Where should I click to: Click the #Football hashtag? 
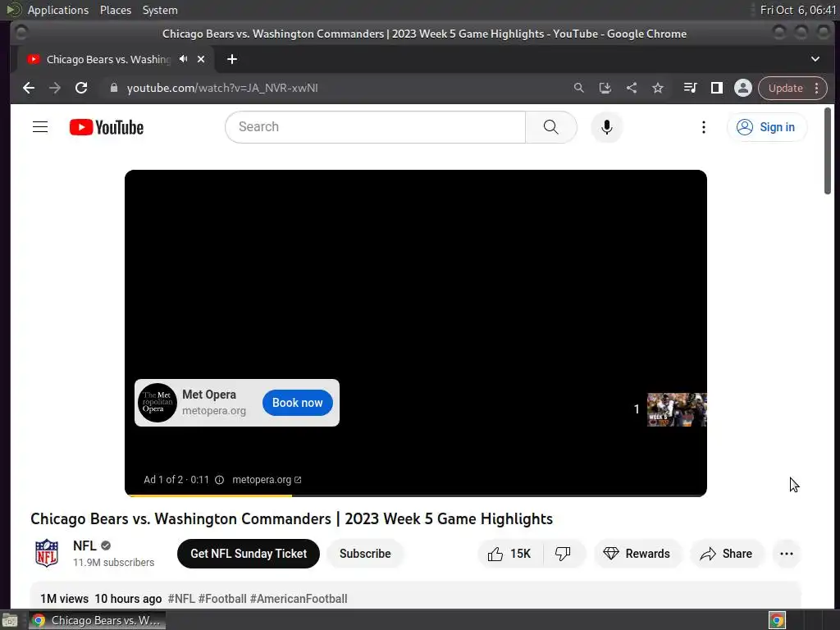(222, 598)
